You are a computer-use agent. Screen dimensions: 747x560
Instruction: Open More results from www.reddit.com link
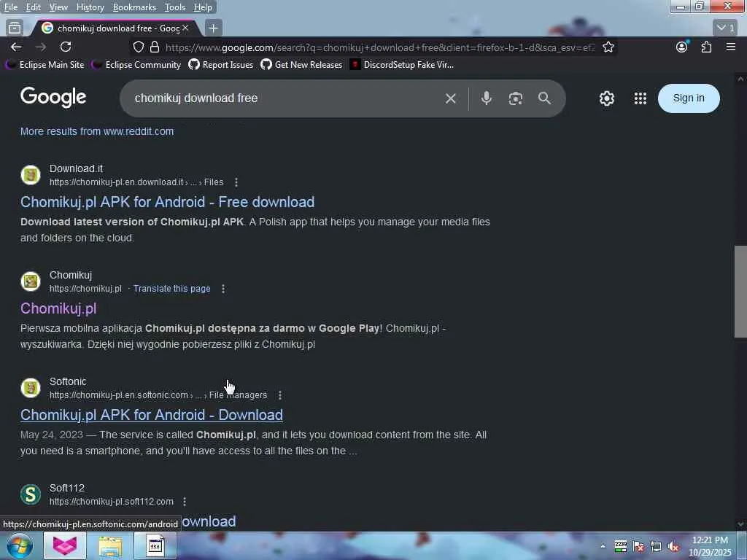97,131
